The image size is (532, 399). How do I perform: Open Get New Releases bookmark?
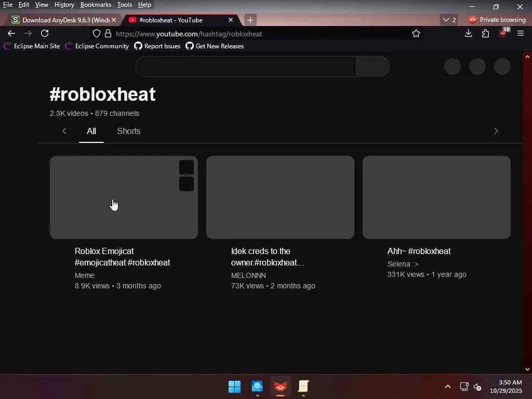click(x=215, y=46)
